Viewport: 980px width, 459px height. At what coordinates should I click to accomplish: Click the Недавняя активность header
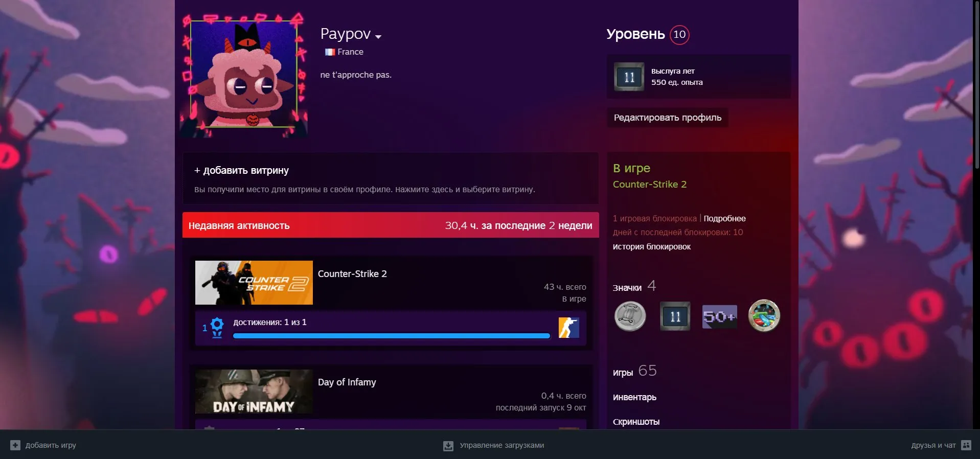[x=239, y=225]
